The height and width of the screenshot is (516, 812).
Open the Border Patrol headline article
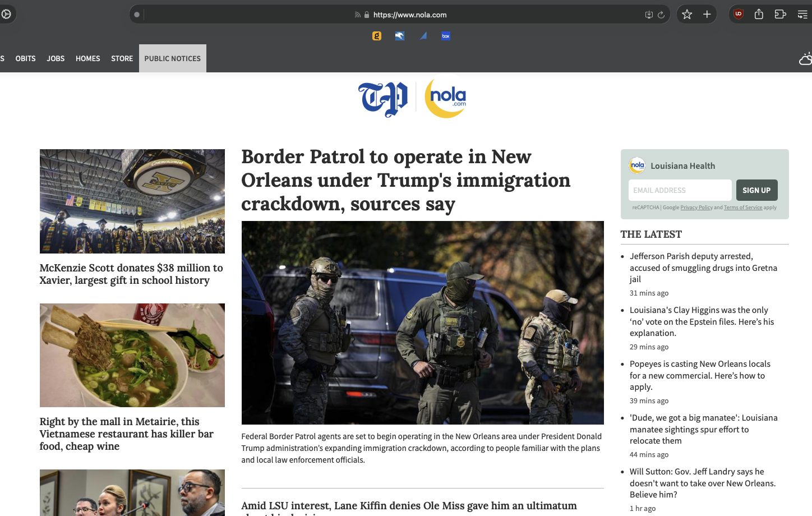pyautogui.click(x=405, y=180)
